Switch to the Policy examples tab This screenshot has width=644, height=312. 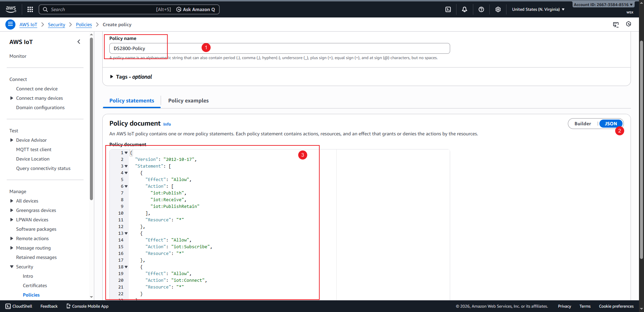189,101
